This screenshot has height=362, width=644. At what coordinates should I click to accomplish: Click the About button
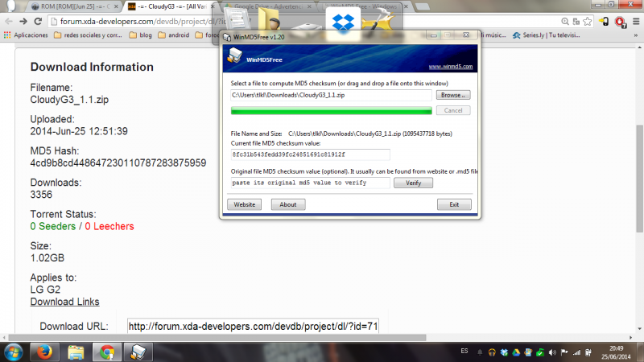pyautogui.click(x=288, y=204)
